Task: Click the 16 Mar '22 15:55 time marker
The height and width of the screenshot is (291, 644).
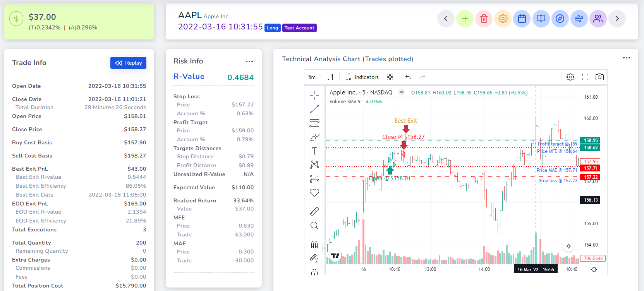Action: [536, 269]
